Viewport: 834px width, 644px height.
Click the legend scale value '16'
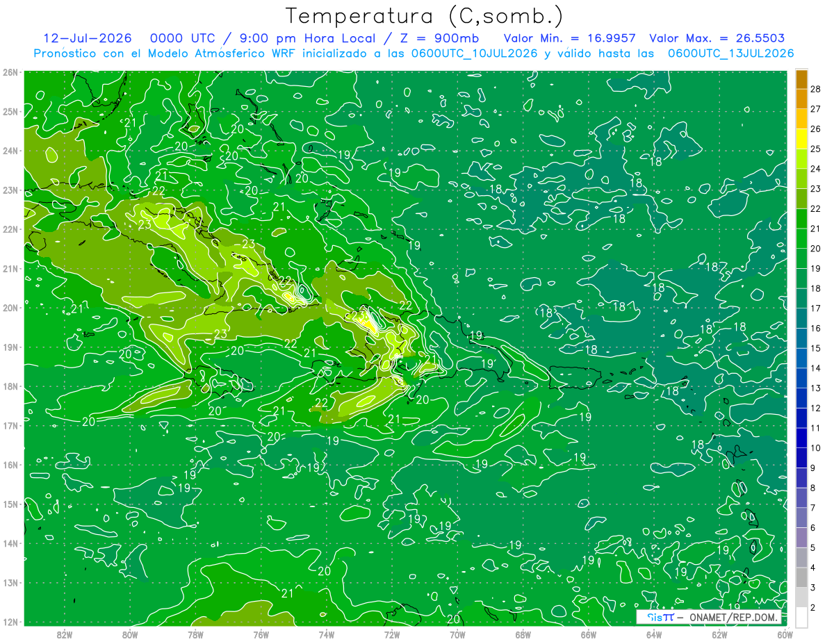coord(816,328)
